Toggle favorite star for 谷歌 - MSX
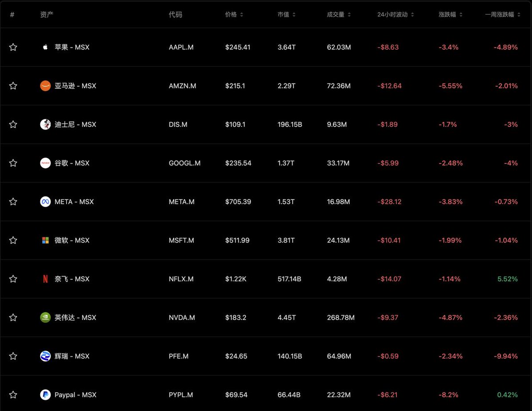The width and height of the screenshot is (532, 411). (x=13, y=163)
